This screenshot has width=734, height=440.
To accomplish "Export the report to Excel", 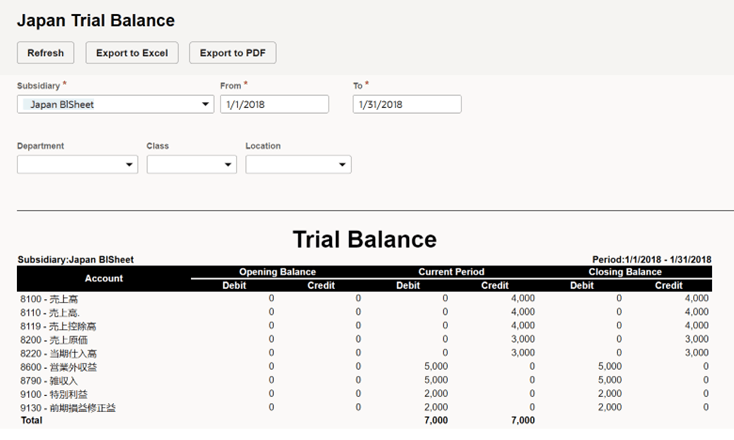I will 132,53.
